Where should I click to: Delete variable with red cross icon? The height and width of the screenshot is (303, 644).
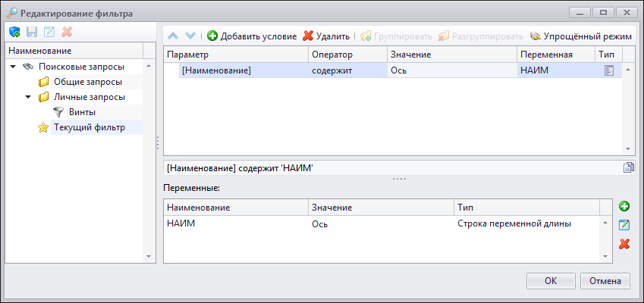tap(624, 244)
